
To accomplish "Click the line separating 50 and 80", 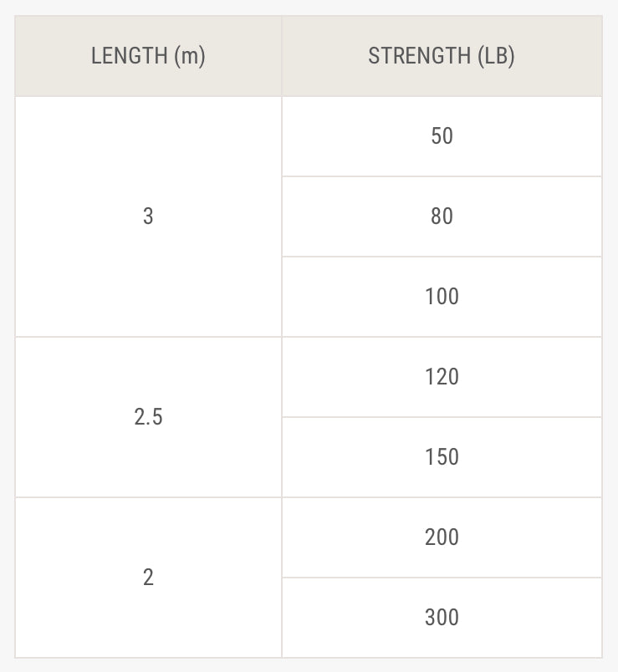I will click(442, 176).
